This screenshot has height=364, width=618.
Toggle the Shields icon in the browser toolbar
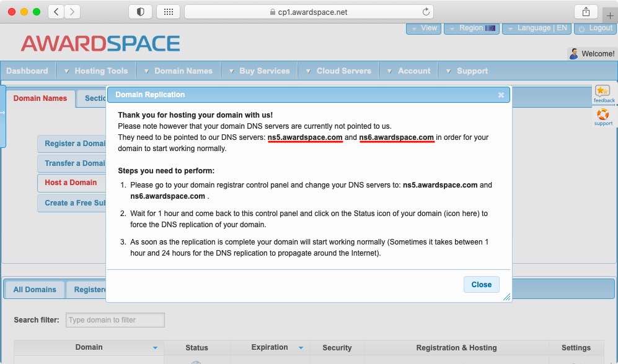coord(139,11)
